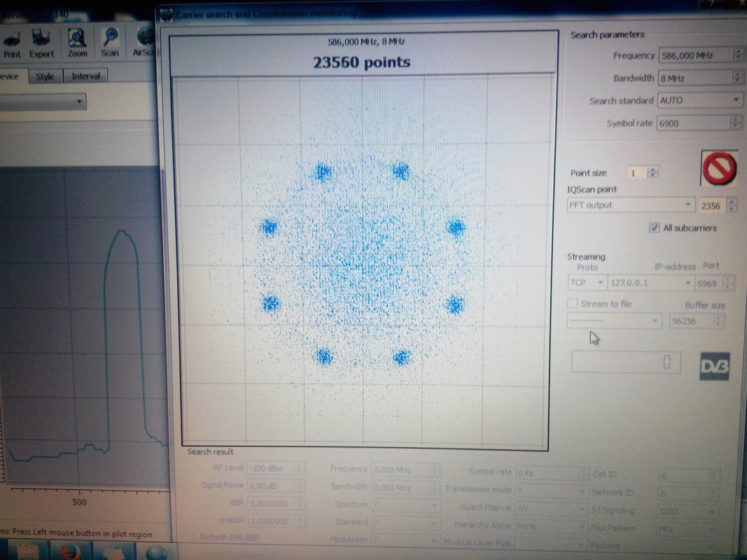Click Buffer size 96256 field
This screenshot has height=560, width=747.
692,321
